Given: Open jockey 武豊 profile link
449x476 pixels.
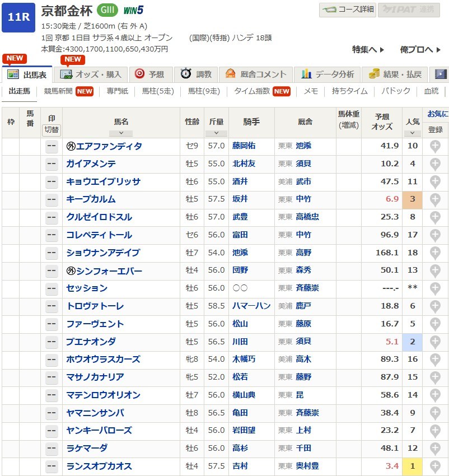Looking at the screenshot, I should (240, 217).
